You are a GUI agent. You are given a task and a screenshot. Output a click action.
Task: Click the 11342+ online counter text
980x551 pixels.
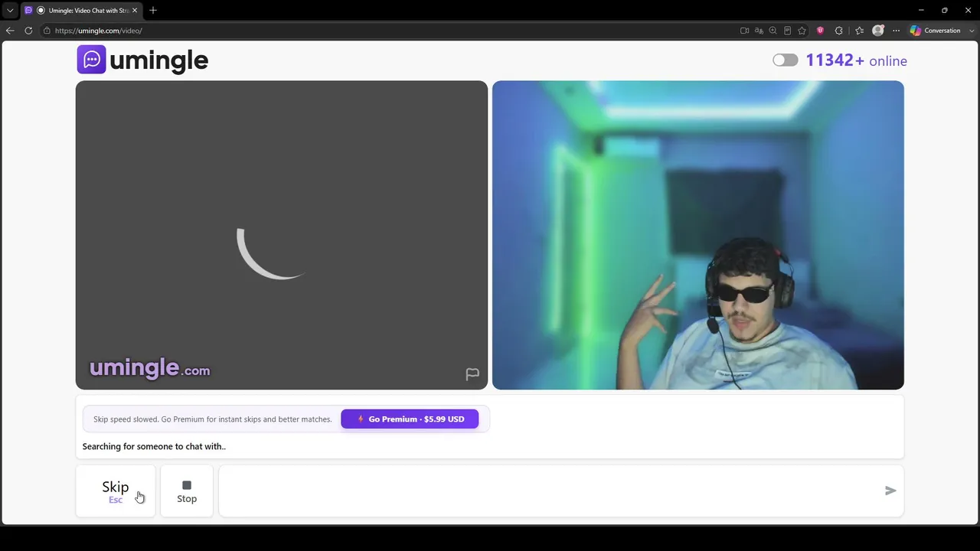coord(856,60)
